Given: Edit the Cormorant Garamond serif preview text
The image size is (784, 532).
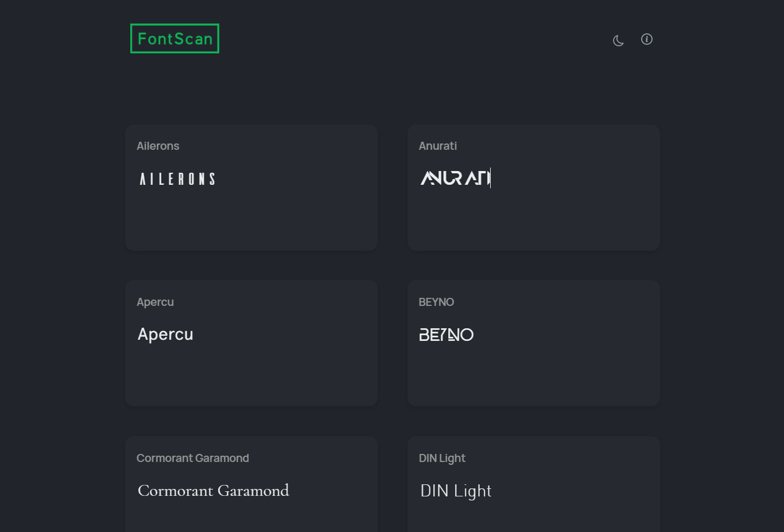Looking at the screenshot, I should [214, 491].
